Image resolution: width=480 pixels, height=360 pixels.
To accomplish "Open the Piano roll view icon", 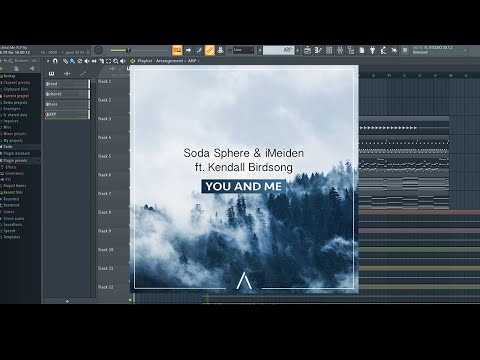I will pyautogui.click(x=318, y=50).
